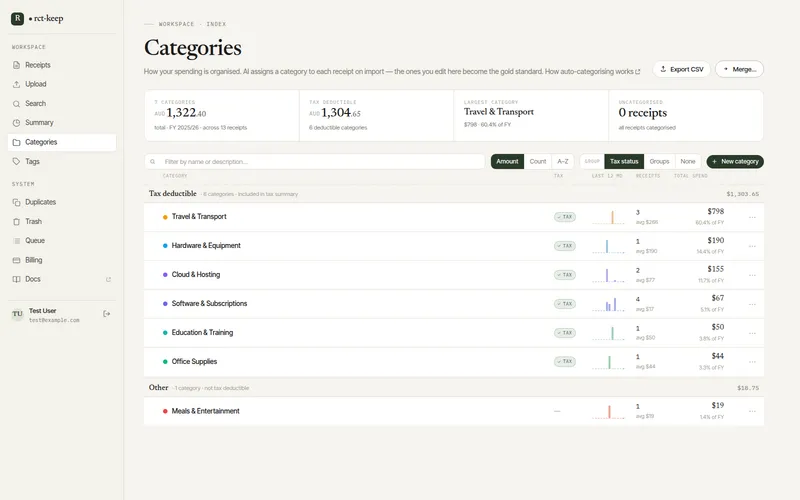Click the TAX badge on Travel & Transport
Image resolution: width=800 pixels, height=500 pixels.
click(565, 217)
